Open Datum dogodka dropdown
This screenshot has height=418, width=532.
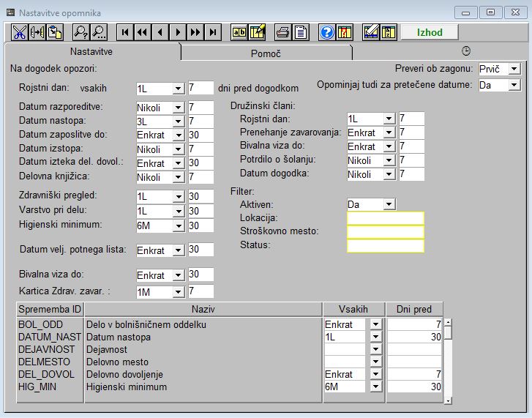389,174
